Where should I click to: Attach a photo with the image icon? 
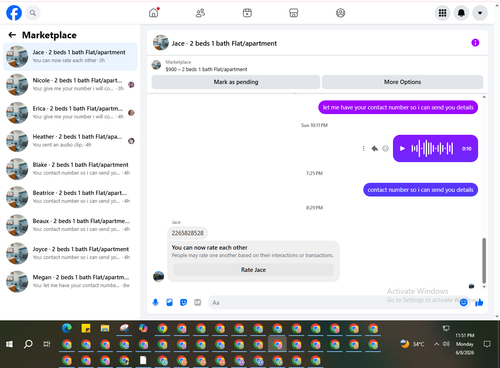169,302
